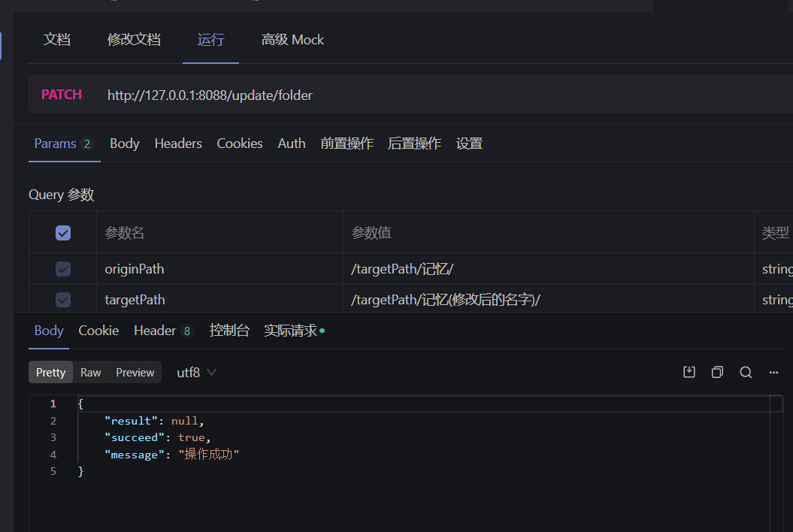
Task: Click the save response icon
Action: pos(689,372)
